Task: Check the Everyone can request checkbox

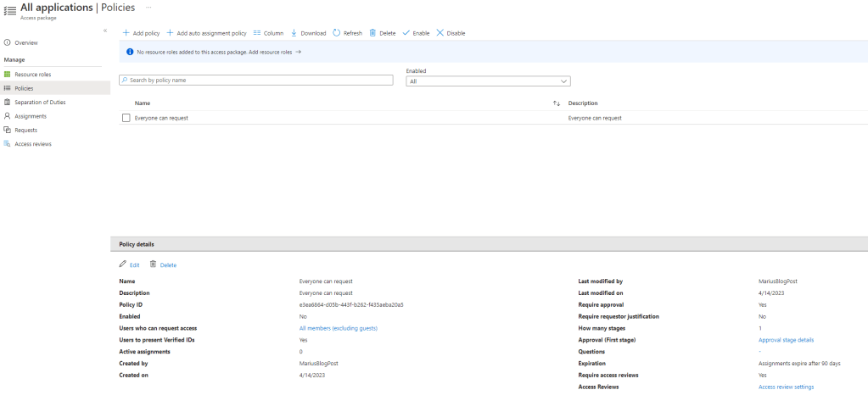Action: [x=126, y=118]
